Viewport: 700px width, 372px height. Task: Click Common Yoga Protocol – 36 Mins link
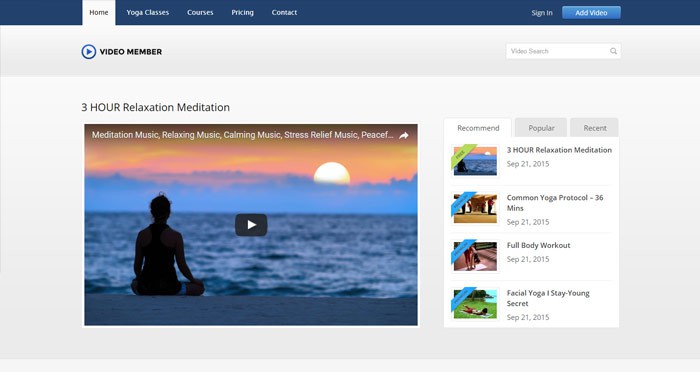[555, 203]
